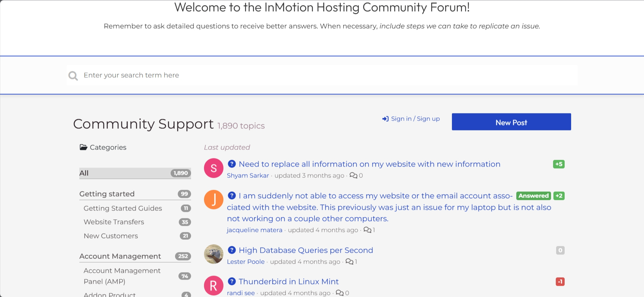Click the 252 count badge on Account Management
The width and height of the screenshot is (644, 297).
tap(183, 256)
